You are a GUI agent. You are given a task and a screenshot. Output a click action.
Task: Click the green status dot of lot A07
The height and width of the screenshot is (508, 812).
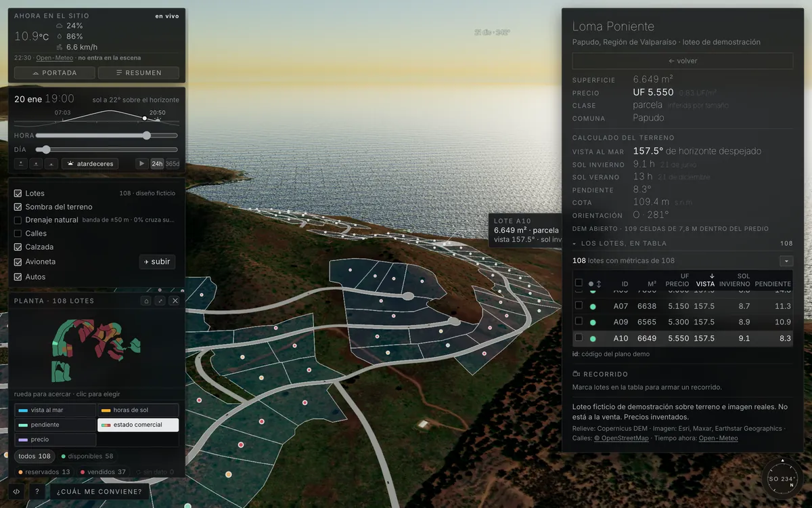593,306
